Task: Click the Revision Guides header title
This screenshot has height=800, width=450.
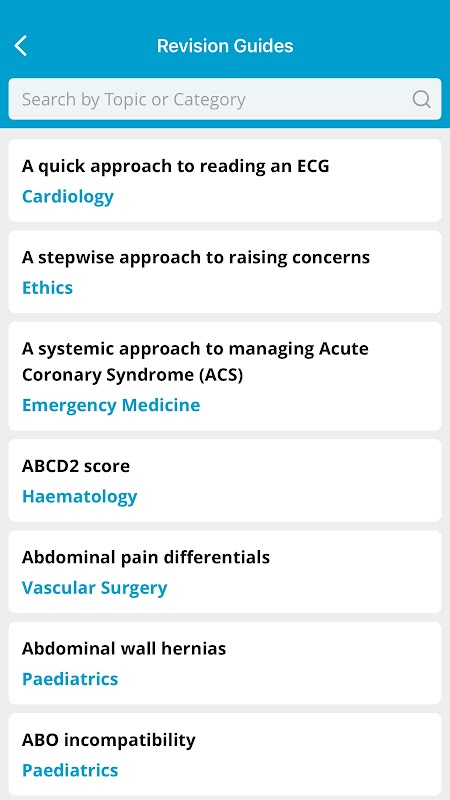Action: [x=225, y=46]
